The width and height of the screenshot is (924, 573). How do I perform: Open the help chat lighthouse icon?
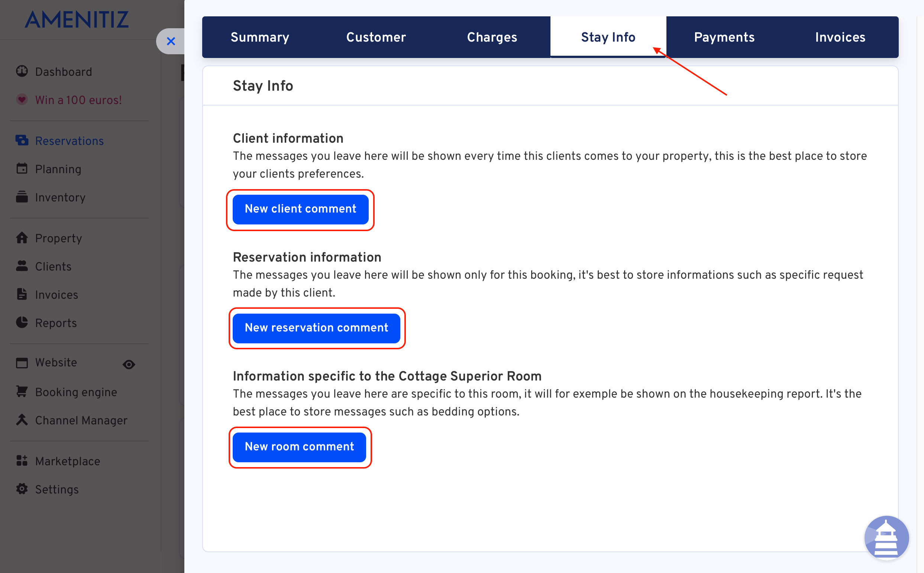pyautogui.click(x=886, y=538)
